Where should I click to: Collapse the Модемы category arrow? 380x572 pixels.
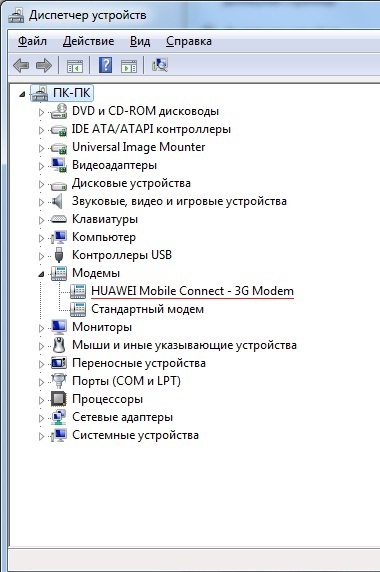point(41,275)
